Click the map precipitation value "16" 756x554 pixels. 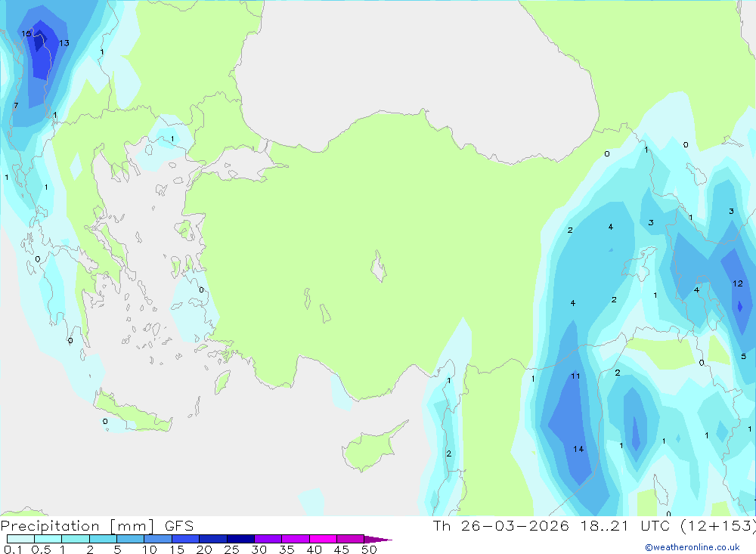[x=26, y=33]
